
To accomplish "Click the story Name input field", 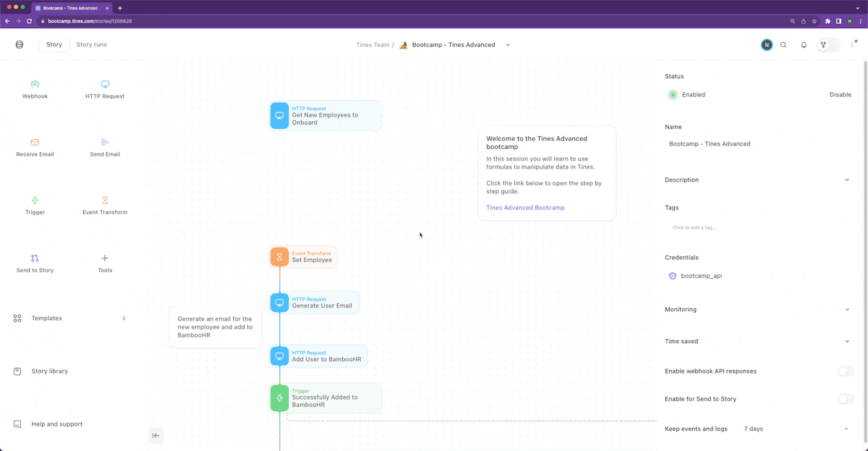I will click(x=757, y=144).
